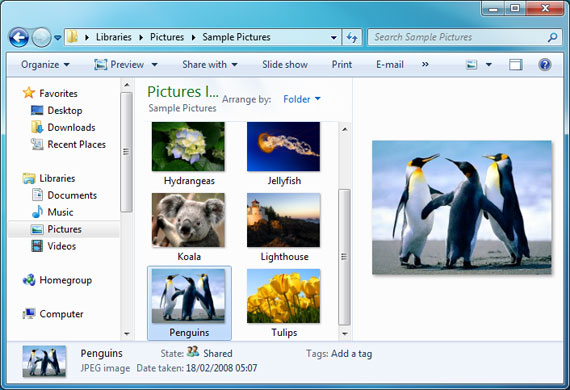
Task: Open the address bar previous locations dropdown
Action: 333,37
